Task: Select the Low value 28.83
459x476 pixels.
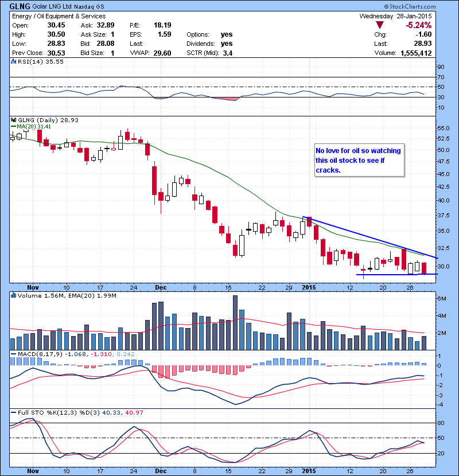Action: (56, 44)
